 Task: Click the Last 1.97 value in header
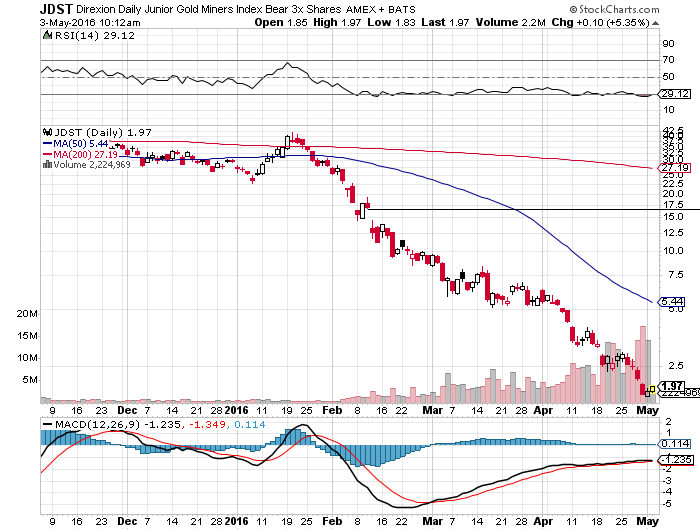tap(445, 22)
